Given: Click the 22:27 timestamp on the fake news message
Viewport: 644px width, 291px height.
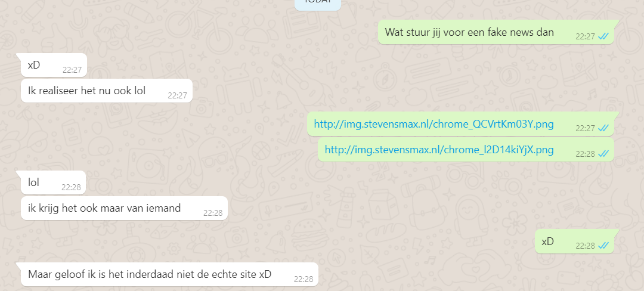Looking at the screenshot, I should (586, 36).
